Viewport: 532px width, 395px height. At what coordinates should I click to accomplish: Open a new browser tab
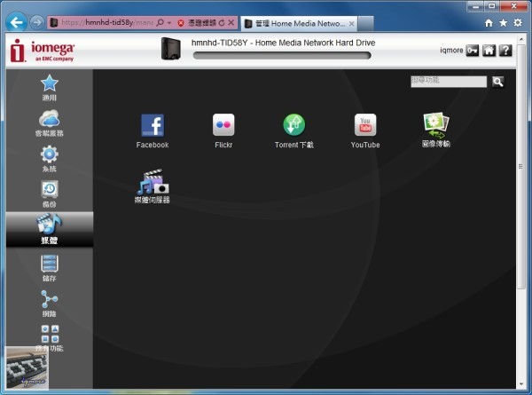click(365, 23)
